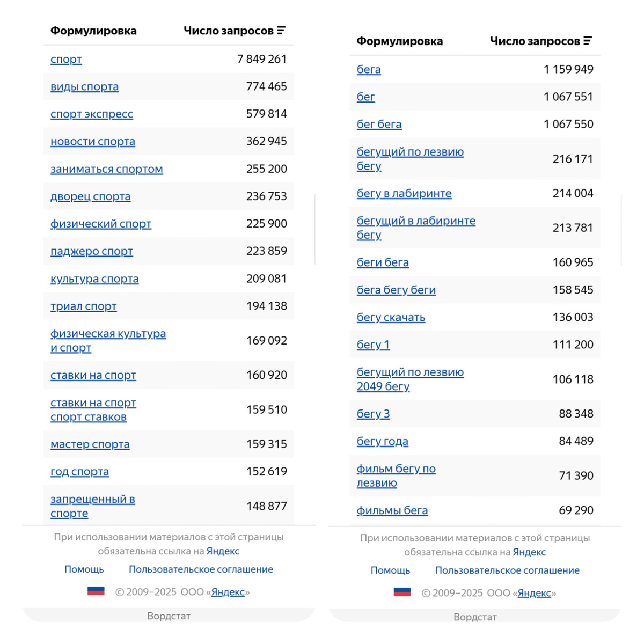Select the «новости спорта» phrase
Viewport: 644px width, 644px height.
(x=92, y=142)
